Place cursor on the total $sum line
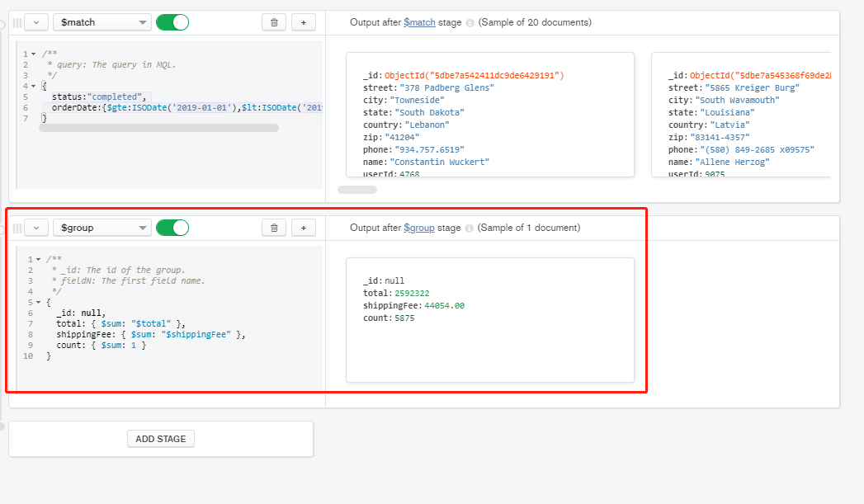 (x=120, y=324)
